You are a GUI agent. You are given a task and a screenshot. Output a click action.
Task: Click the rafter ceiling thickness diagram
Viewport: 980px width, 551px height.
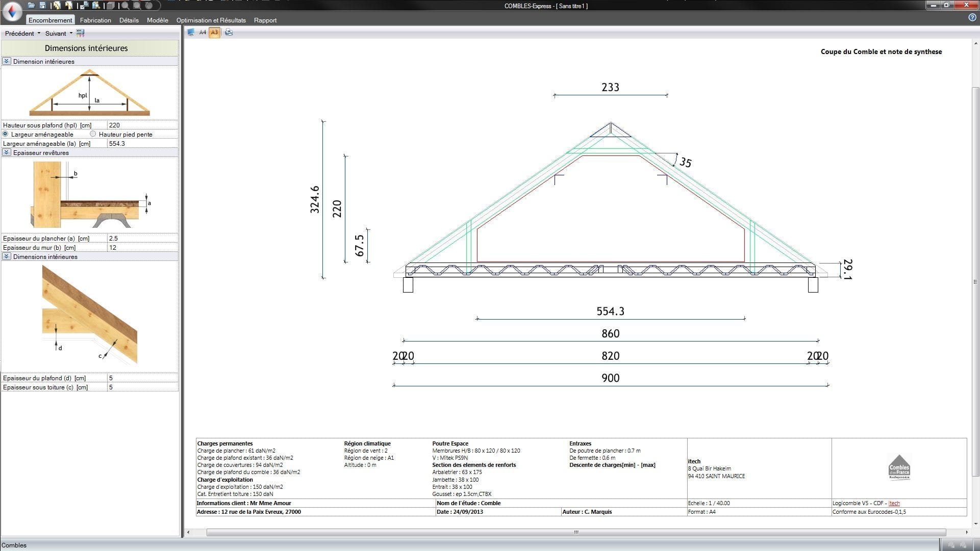(x=90, y=314)
